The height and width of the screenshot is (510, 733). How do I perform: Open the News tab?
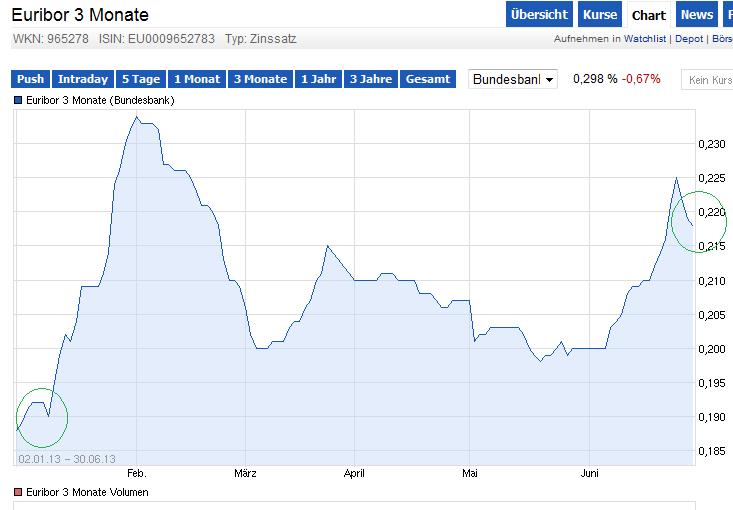pos(696,15)
